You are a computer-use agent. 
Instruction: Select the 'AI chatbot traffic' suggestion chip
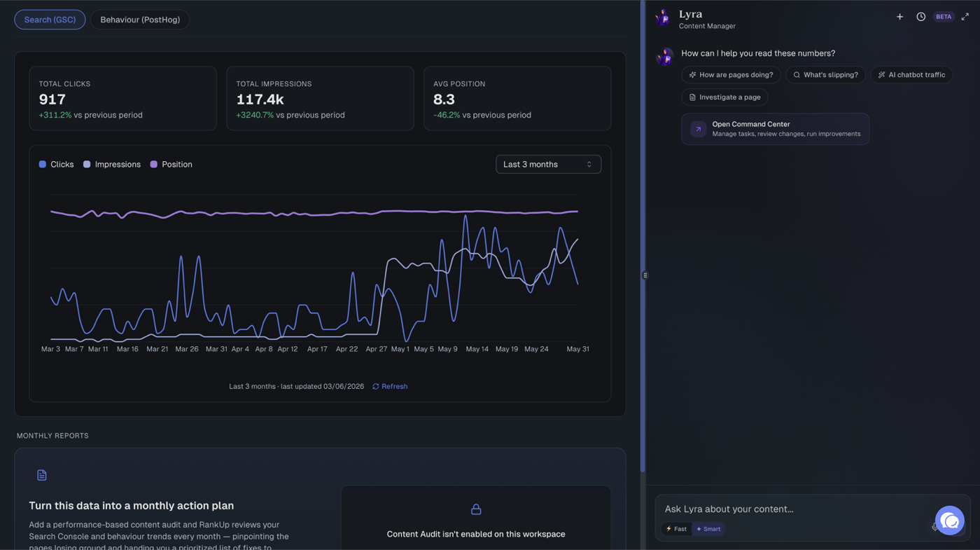pos(911,74)
